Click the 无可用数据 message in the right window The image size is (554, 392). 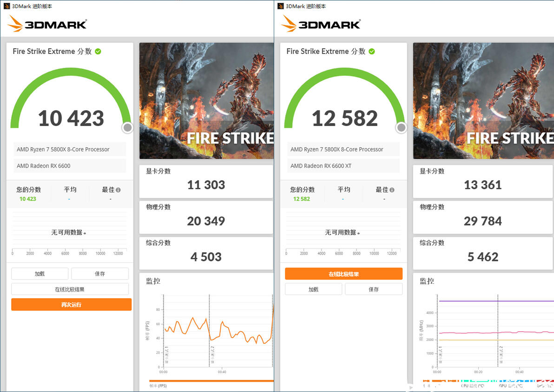(x=343, y=232)
